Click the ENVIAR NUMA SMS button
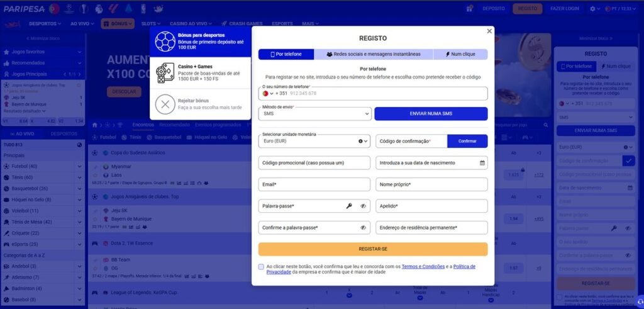This screenshot has width=644, height=309. coord(431,114)
